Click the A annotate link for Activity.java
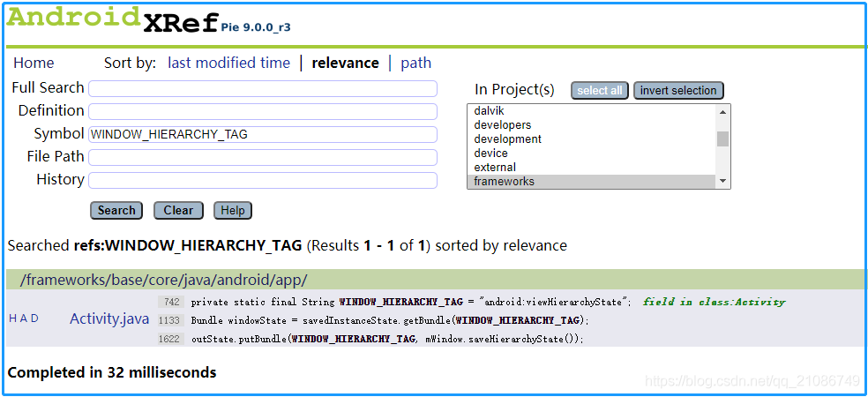Screen dimensions: 868x397 23,319
